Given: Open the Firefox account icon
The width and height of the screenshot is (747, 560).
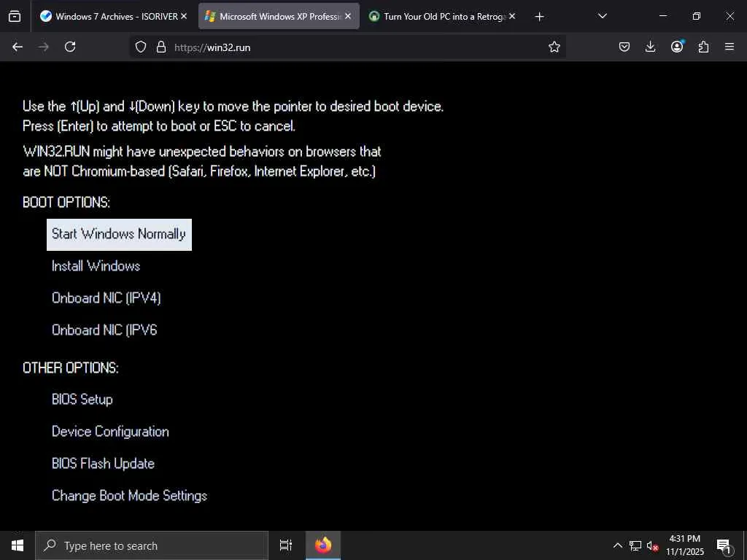Looking at the screenshot, I should [677, 46].
